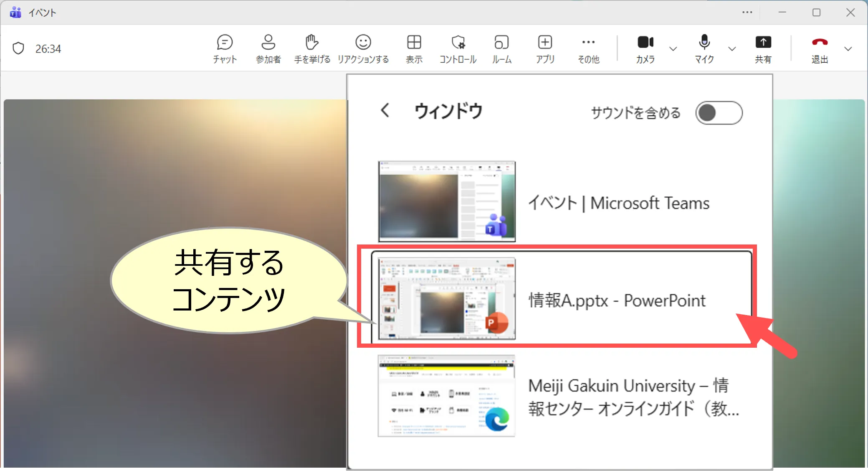Go back from ウィンドウ panel
The height and width of the screenshot is (471, 868).
click(x=385, y=111)
